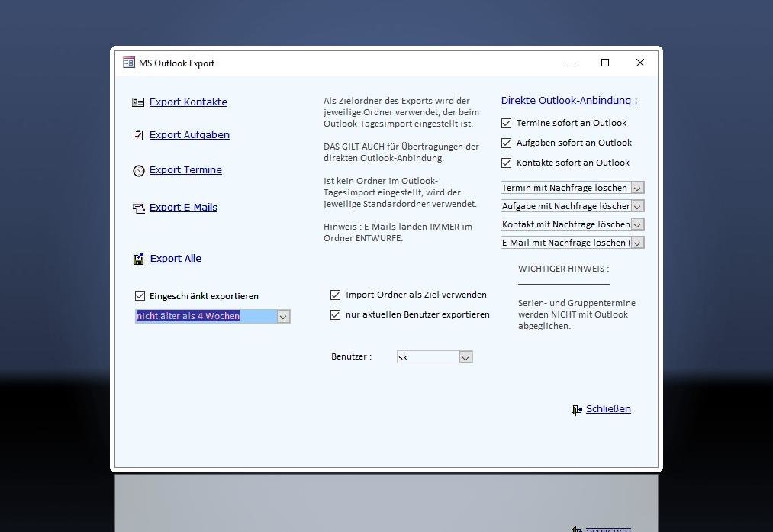
Task: Click the floppy disk icon beside Export Alle
Action: coord(139,259)
